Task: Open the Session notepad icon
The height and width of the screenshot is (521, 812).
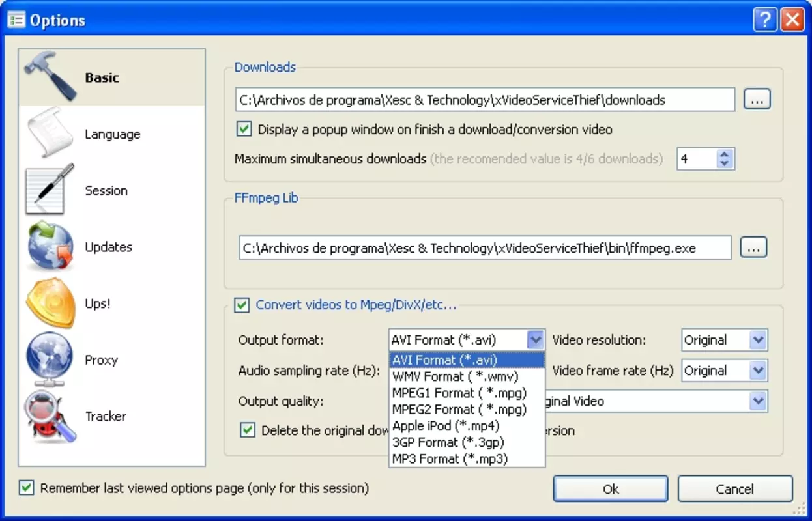Action: [50, 190]
